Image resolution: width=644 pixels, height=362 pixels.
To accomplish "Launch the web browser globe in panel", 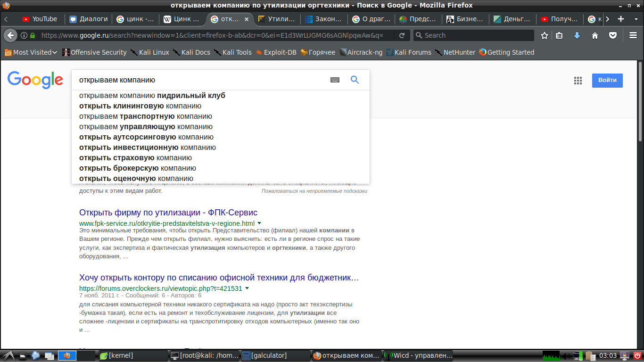I will pyautogui.click(x=36, y=355).
